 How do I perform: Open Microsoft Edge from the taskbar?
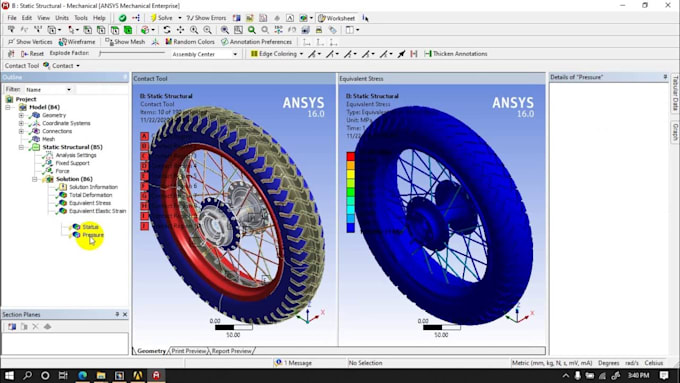82,375
